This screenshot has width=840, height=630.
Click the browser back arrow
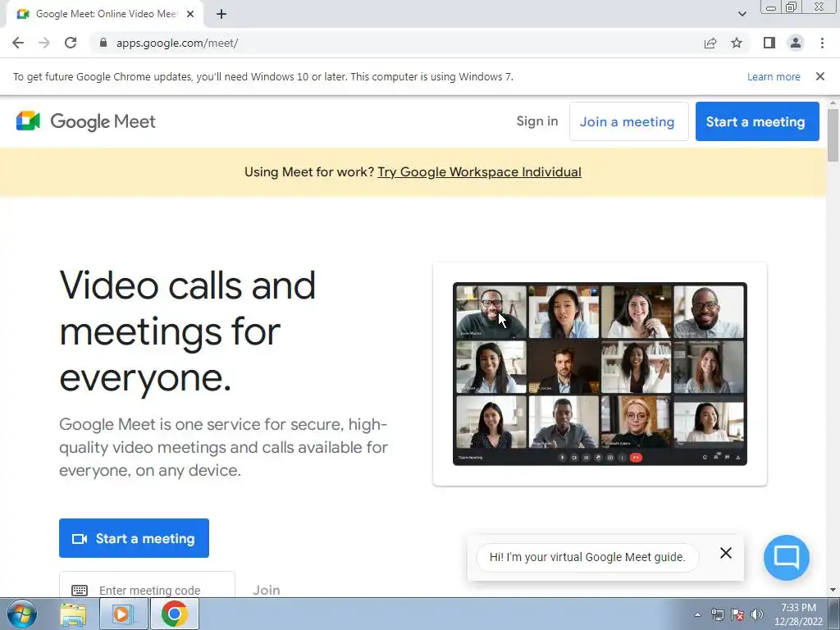(x=18, y=43)
